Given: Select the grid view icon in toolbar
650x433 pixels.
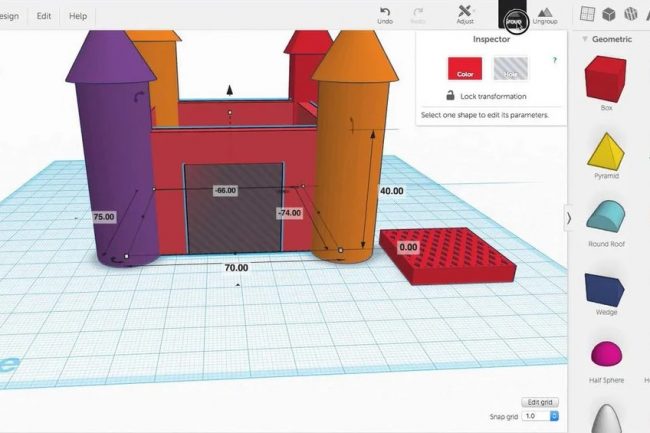Looking at the screenshot, I should click(x=587, y=14).
